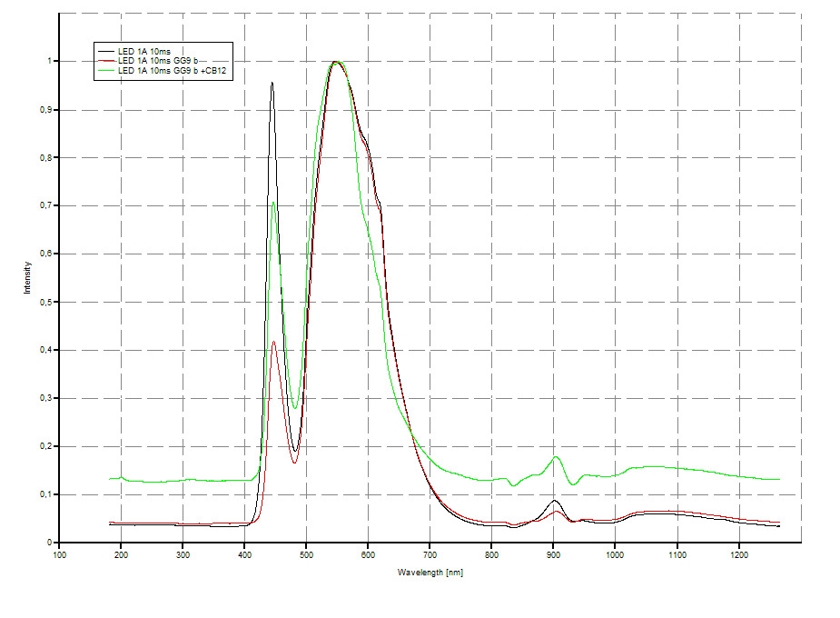840x618 pixels.
Task: Click the "Intensity" y-axis title
Action: pos(27,277)
